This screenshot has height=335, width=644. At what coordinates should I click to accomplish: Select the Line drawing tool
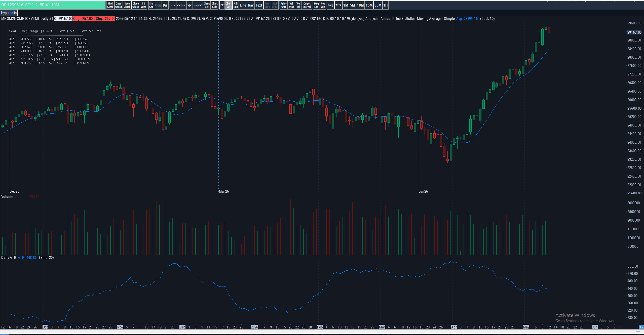pyautogui.click(x=243, y=5)
